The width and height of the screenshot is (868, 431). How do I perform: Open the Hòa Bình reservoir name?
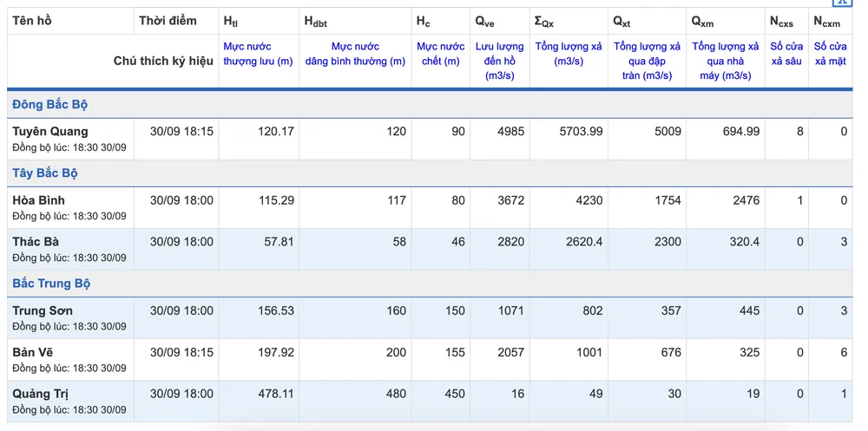click(x=39, y=200)
